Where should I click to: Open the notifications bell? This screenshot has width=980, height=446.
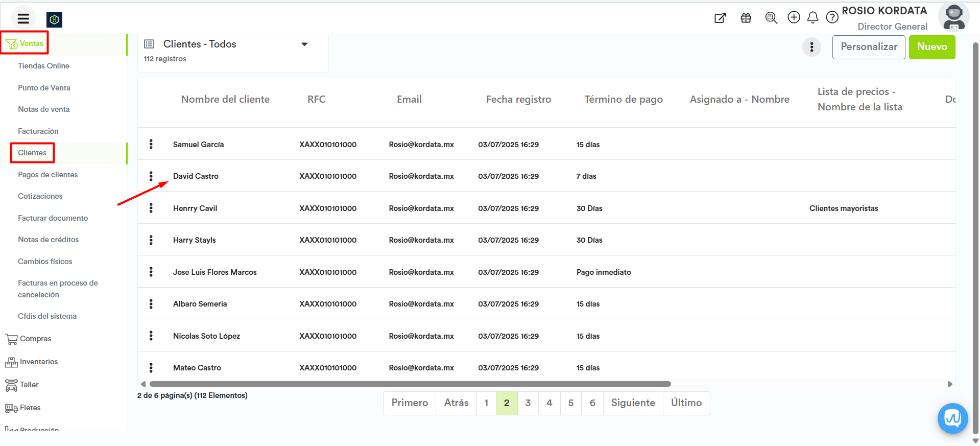click(812, 18)
